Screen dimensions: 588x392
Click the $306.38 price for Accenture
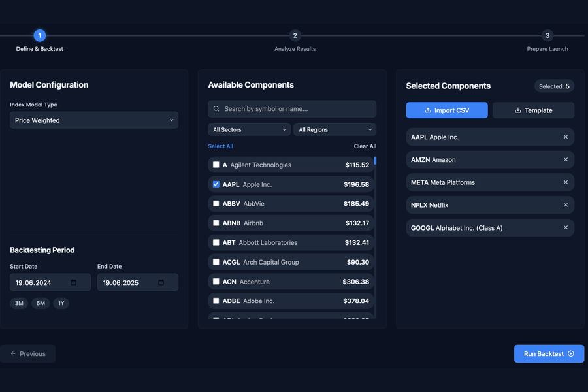click(355, 282)
